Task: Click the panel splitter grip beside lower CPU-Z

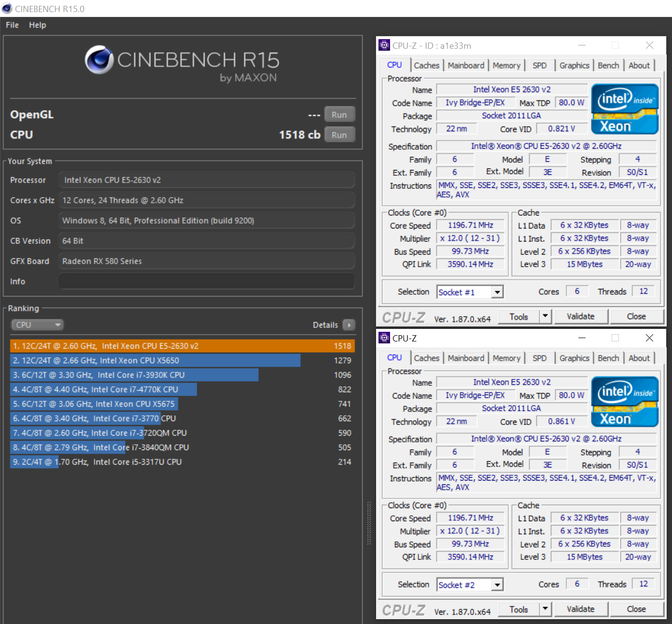Action: tap(369, 523)
